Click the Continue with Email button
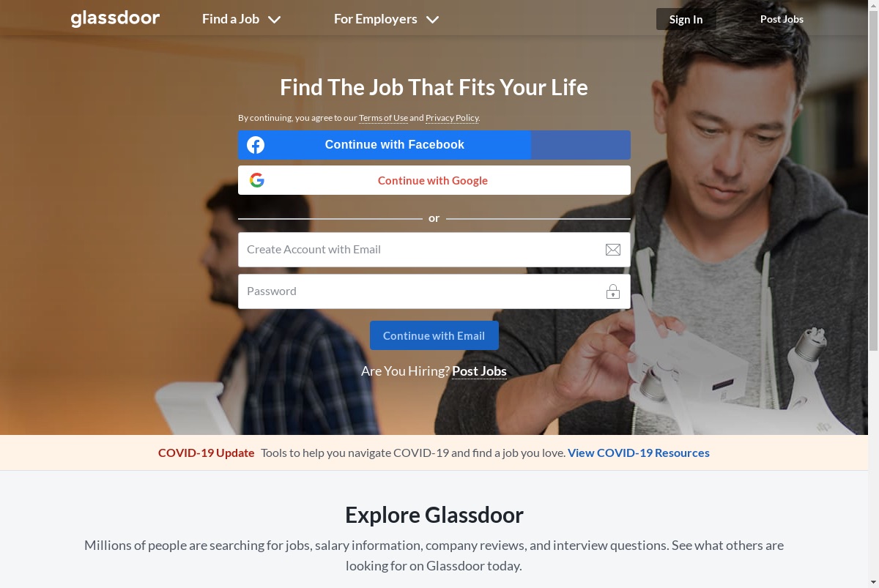This screenshot has height=588, width=879. 434,335
